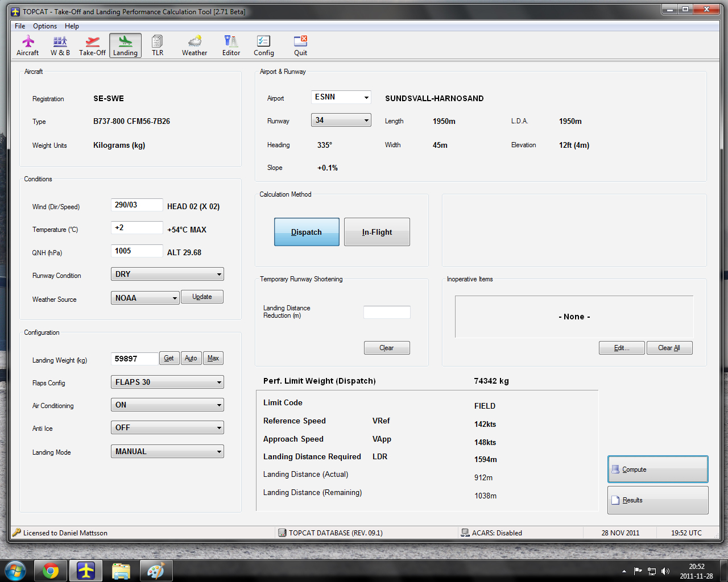Click the Wind Dir/Speed input field
Screen dimensions: 728x582
(x=137, y=205)
